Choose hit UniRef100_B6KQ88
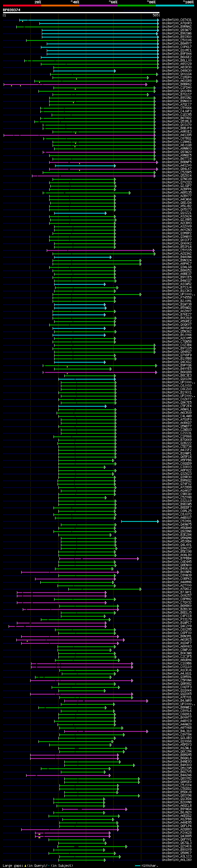Screen dimensions: 197x868 pyautogui.click(x=177, y=372)
